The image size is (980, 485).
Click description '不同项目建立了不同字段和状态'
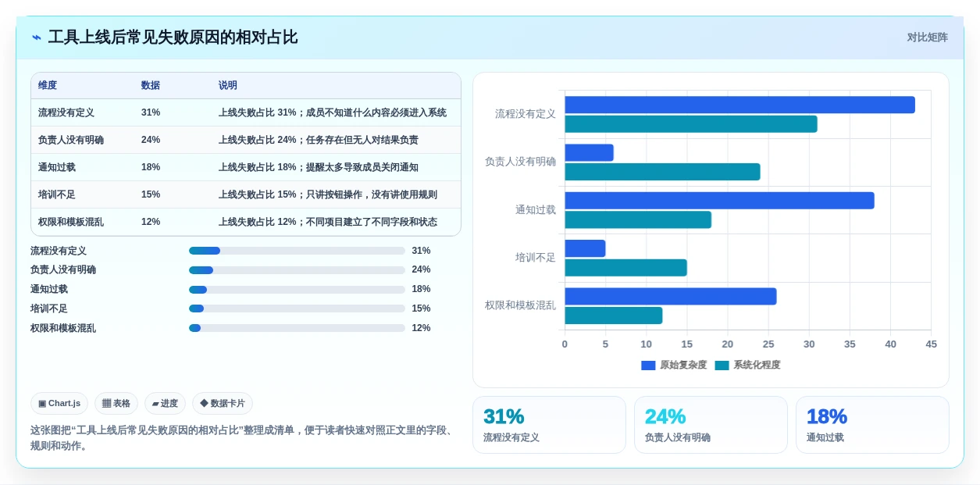[371, 222]
